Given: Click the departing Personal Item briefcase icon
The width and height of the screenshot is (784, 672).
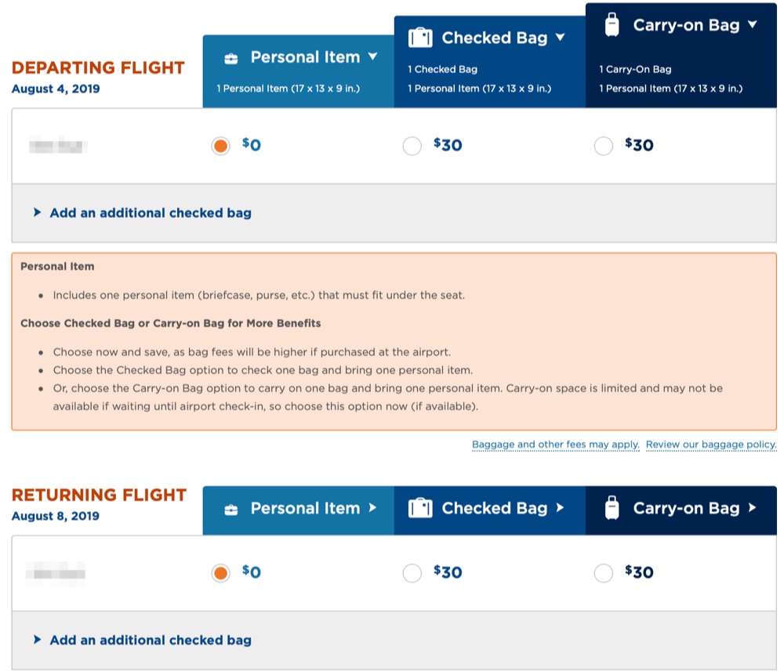Looking at the screenshot, I should pyautogui.click(x=230, y=58).
